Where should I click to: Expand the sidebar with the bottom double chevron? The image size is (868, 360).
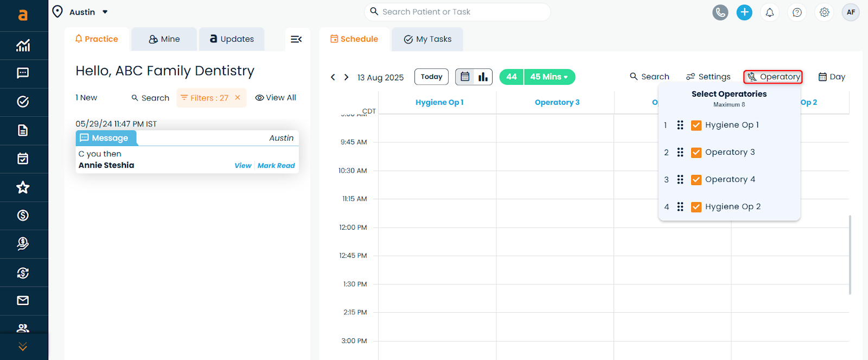(23, 346)
